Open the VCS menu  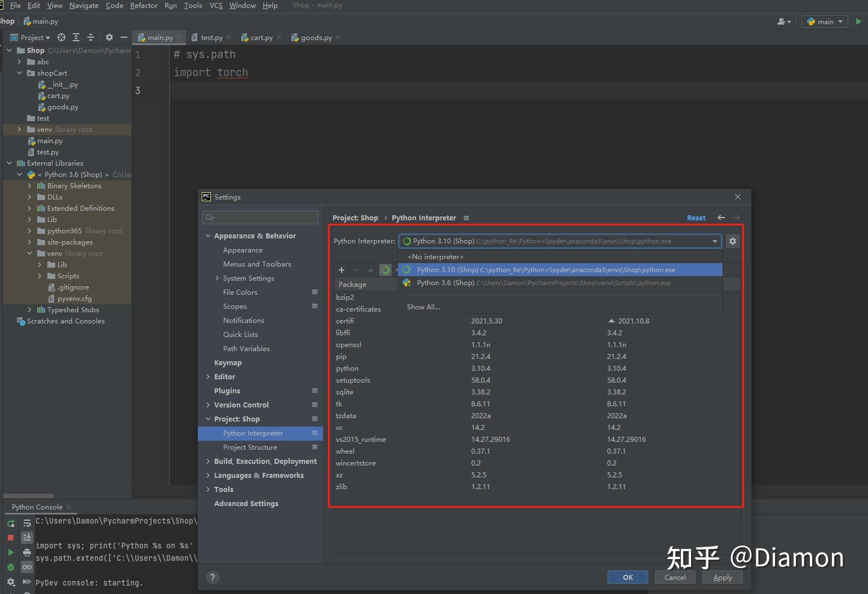pos(216,5)
